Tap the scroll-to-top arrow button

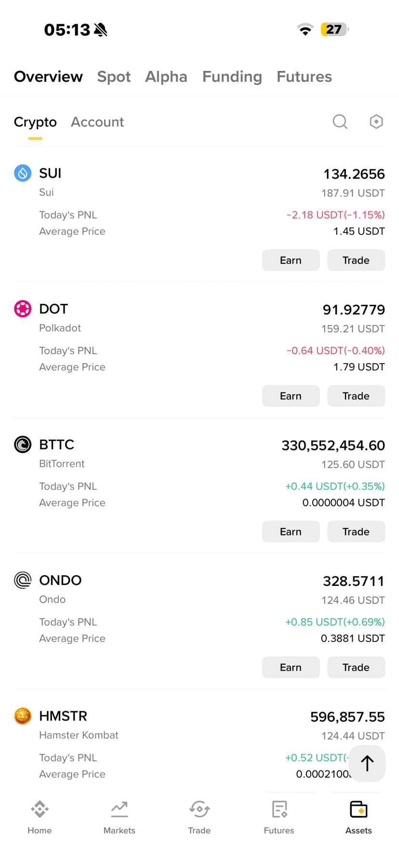coord(367,763)
